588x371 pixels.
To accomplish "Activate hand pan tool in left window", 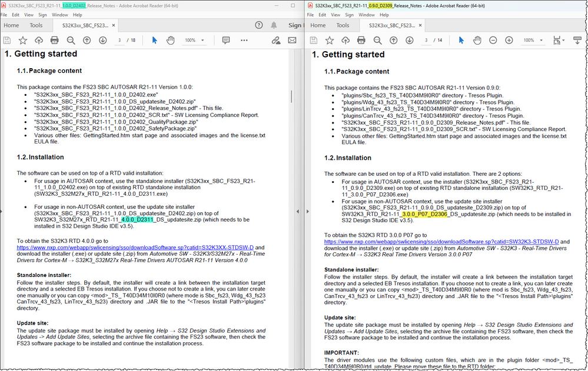I will (x=171, y=40).
